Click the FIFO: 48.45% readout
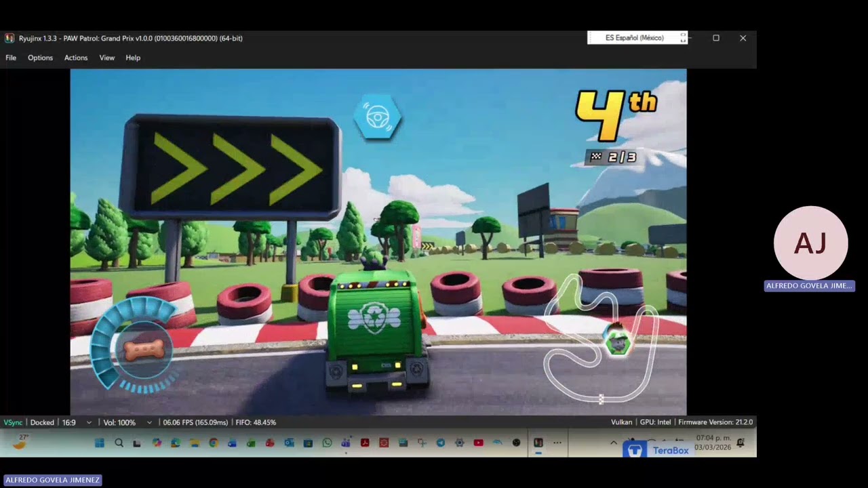 (256, 422)
